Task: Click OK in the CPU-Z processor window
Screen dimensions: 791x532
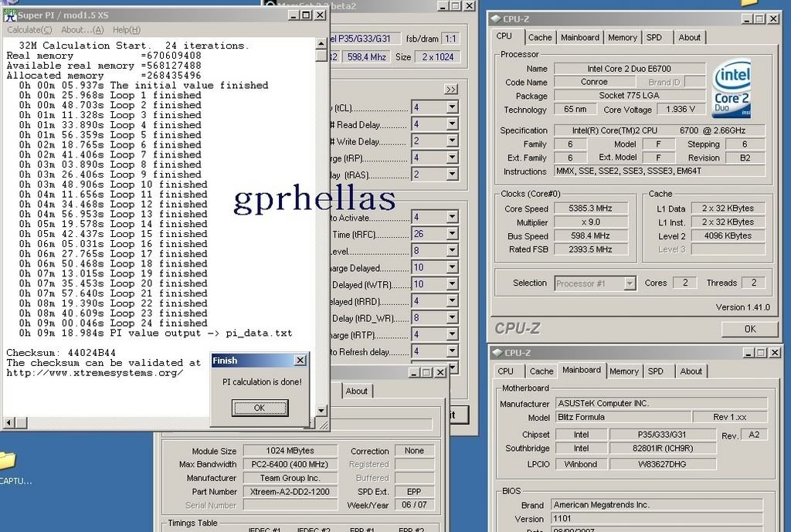Action: 749,329
